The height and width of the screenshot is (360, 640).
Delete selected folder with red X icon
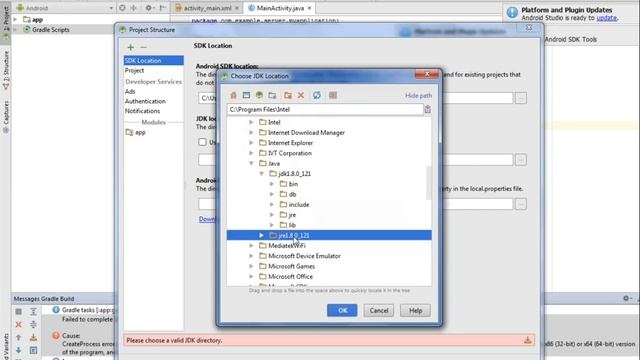pyautogui.click(x=301, y=95)
